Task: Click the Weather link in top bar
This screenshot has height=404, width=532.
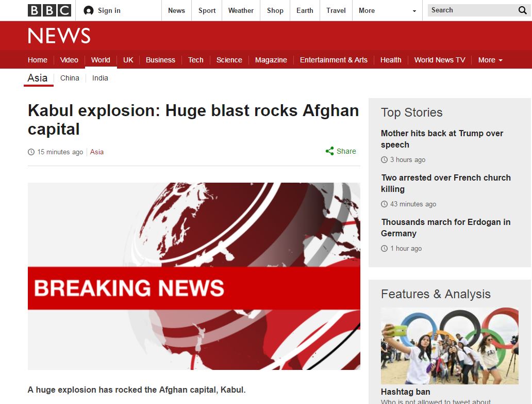Action: click(241, 10)
